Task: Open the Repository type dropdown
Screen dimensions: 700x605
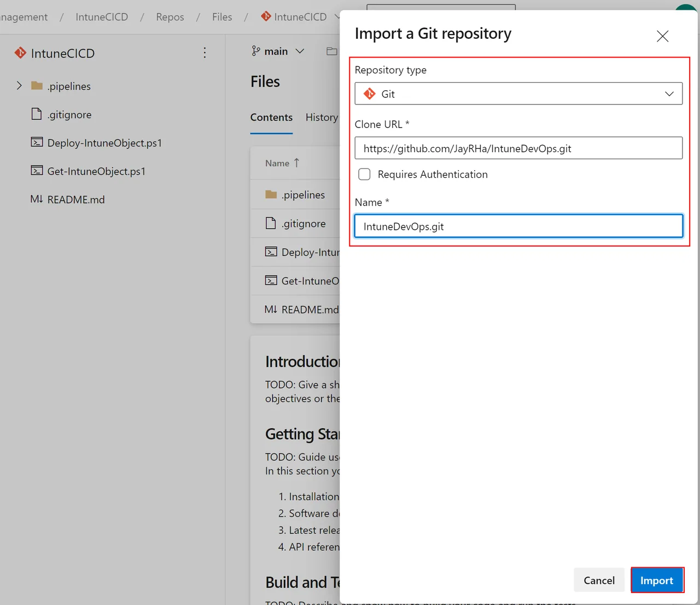Action: pyautogui.click(x=518, y=94)
